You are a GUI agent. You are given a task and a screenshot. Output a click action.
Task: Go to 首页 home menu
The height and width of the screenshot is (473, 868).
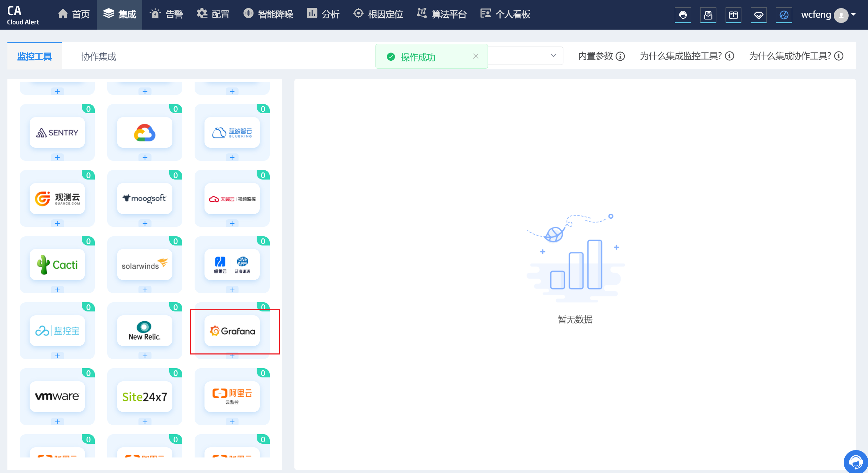coord(74,14)
